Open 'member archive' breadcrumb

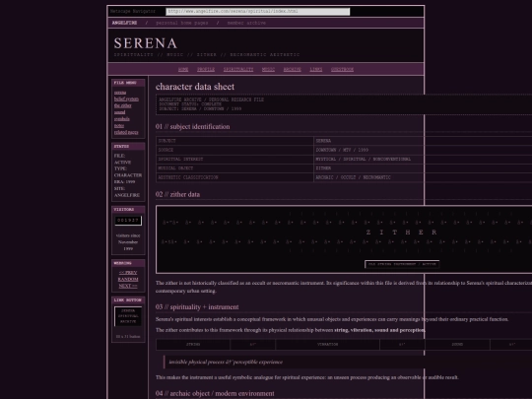click(x=246, y=23)
